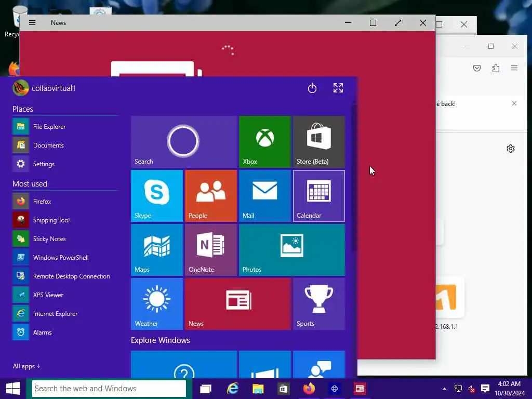Open the Search (Cortana) tile
532x399 pixels.
(x=183, y=141)
